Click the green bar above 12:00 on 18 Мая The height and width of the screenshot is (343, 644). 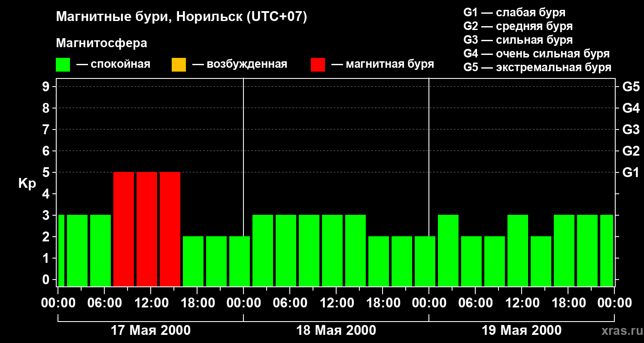[332, 251]
